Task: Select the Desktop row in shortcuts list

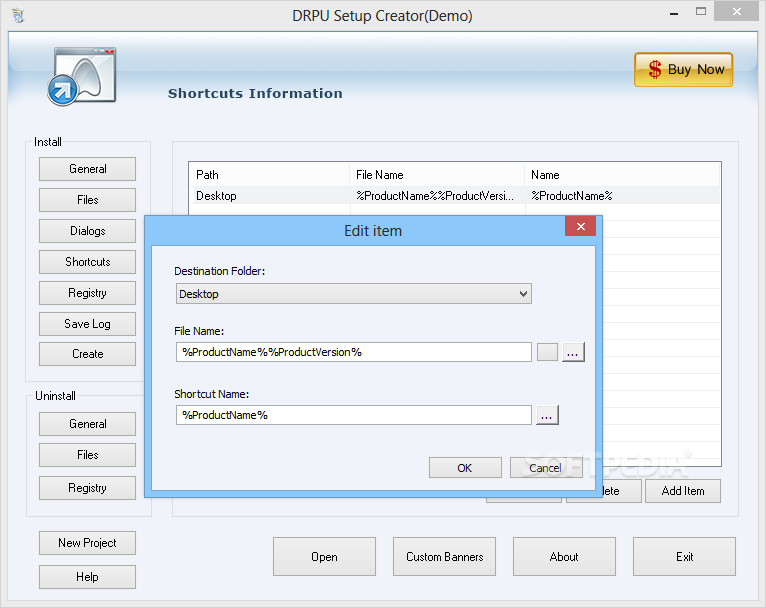Action: (x=454, y=196)
